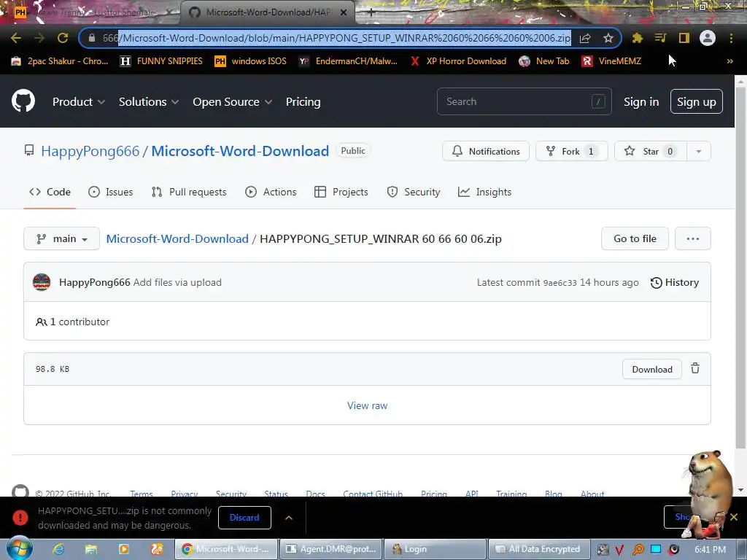Click the share page icon in address bar

(586, 38)
